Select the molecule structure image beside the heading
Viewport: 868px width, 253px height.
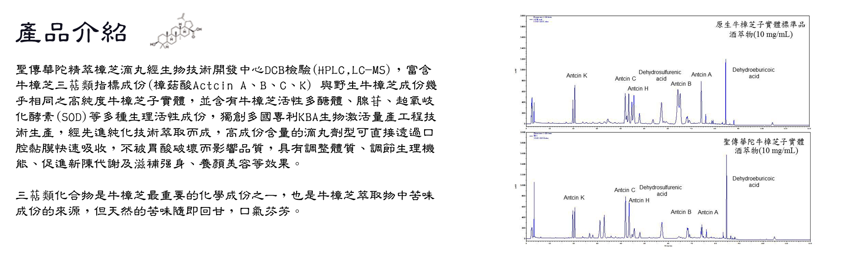[x=176, y=31]
